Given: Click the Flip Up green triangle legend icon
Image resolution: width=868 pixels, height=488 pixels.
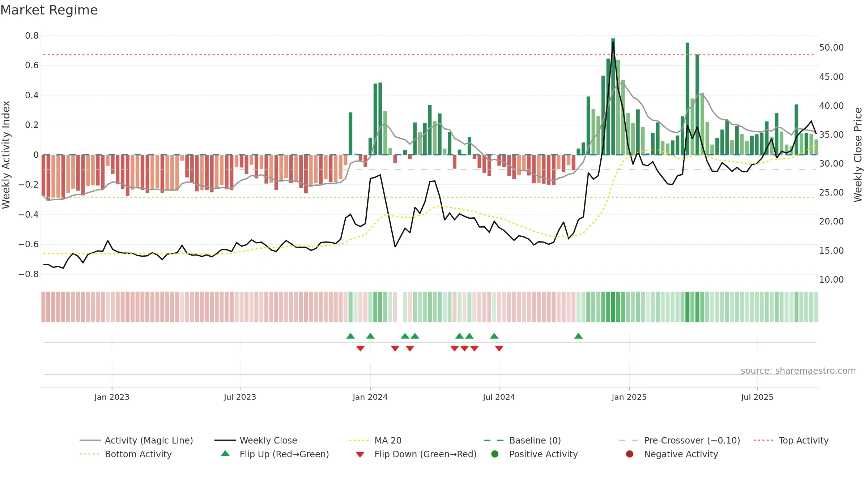Looking at the screenshot, I should click(x=225, y=453).
